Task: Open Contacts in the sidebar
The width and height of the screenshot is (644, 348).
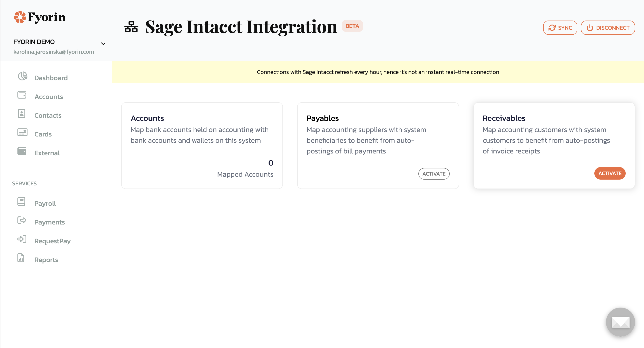Action: pos(48,115)
